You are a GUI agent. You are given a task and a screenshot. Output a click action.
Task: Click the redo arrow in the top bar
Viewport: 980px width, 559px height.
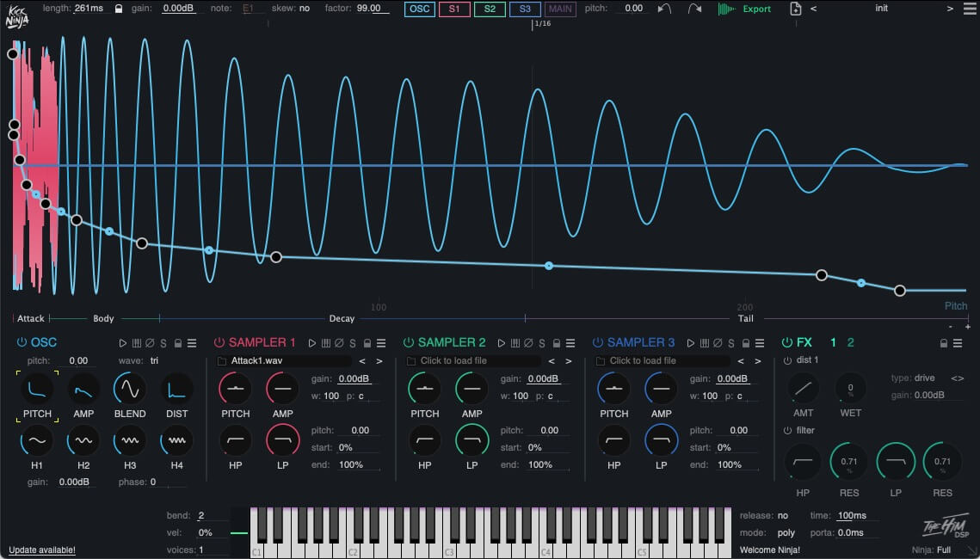tap(694, 9)
